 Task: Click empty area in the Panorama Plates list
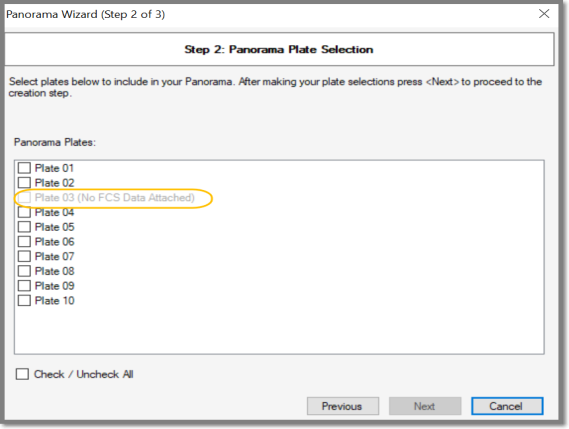pos(279,328)
